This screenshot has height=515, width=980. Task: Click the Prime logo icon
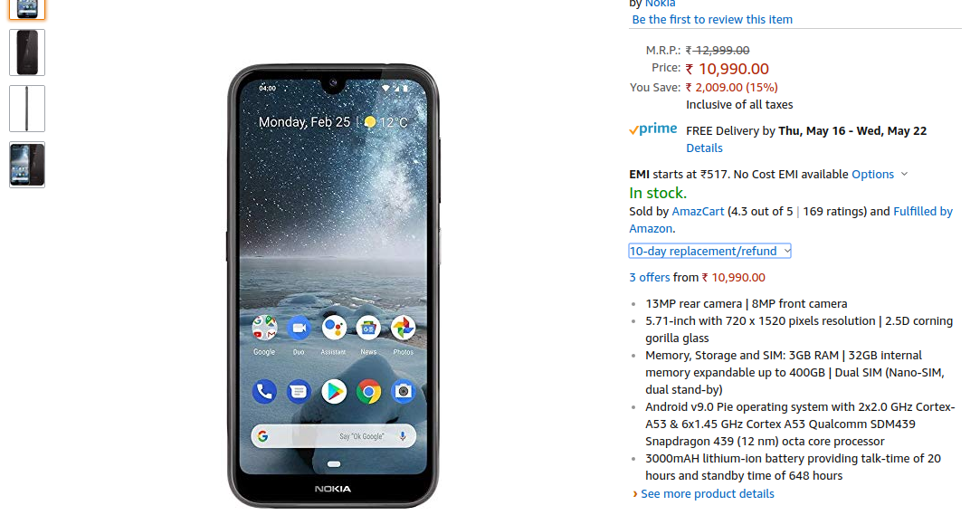coord(653,129)
